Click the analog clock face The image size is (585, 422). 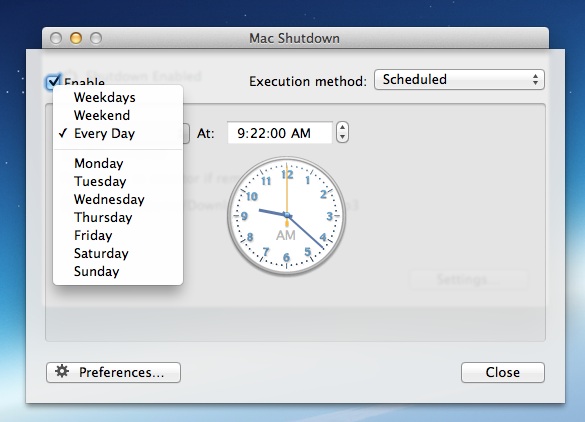[287, 216]
